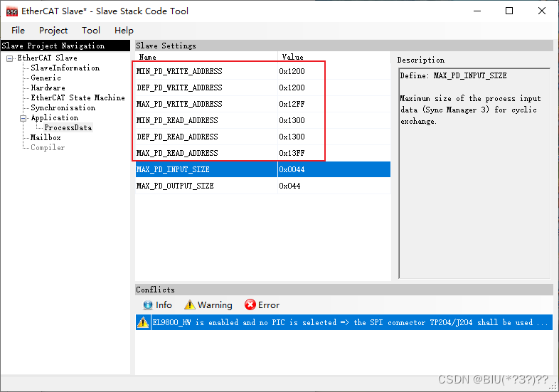
Task: Open the File menu
Action: pos(18,31)
